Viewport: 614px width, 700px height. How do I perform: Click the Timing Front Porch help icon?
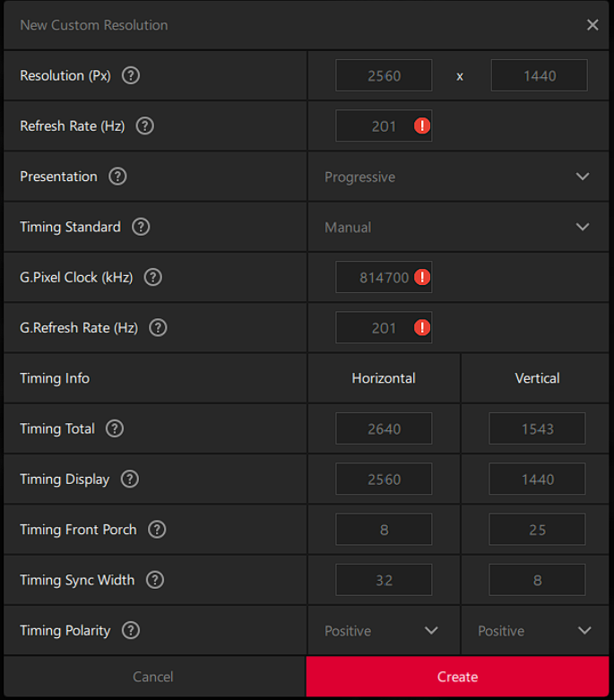(157, 530)
